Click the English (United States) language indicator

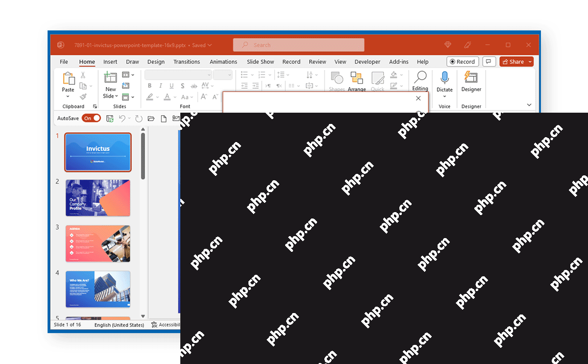(119, 325)
